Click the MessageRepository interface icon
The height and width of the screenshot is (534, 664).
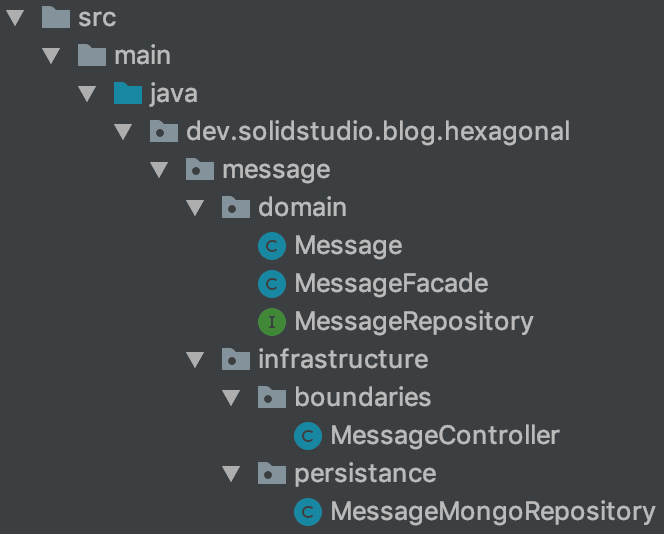272,322
